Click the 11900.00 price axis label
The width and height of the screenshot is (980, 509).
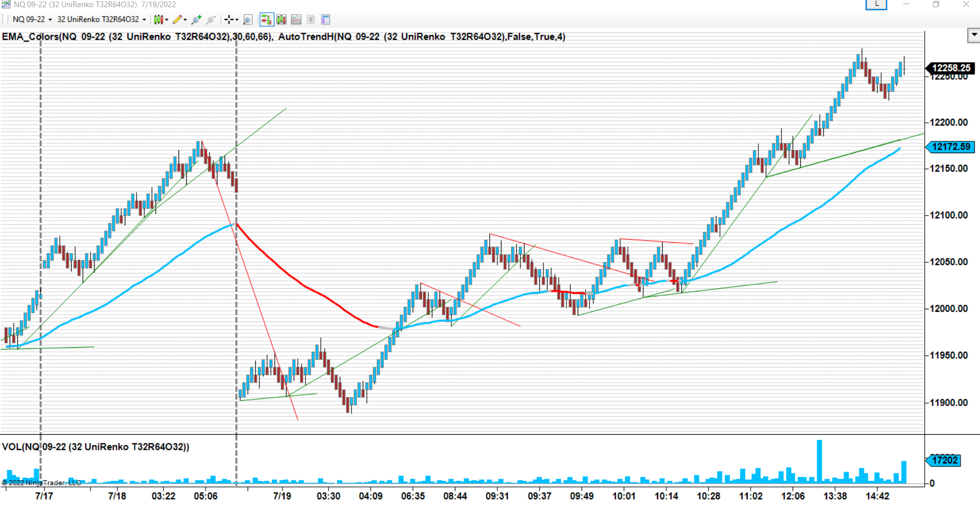(x=949, y=402)
